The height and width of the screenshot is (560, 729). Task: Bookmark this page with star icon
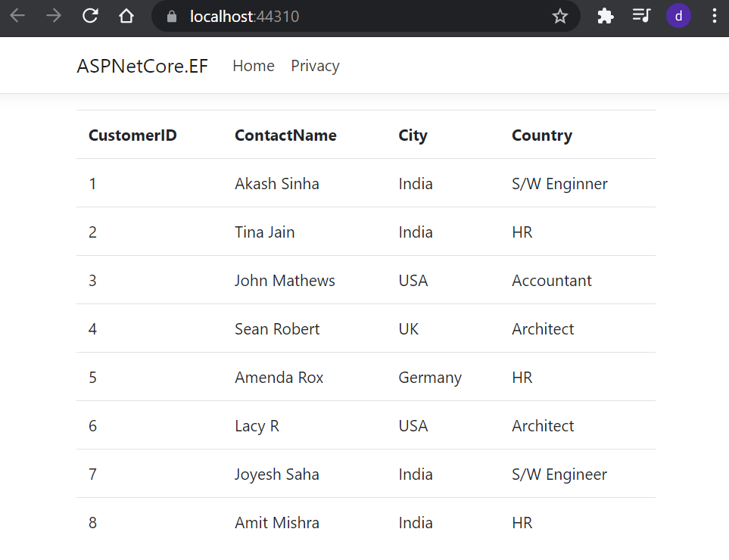[559, 16]
